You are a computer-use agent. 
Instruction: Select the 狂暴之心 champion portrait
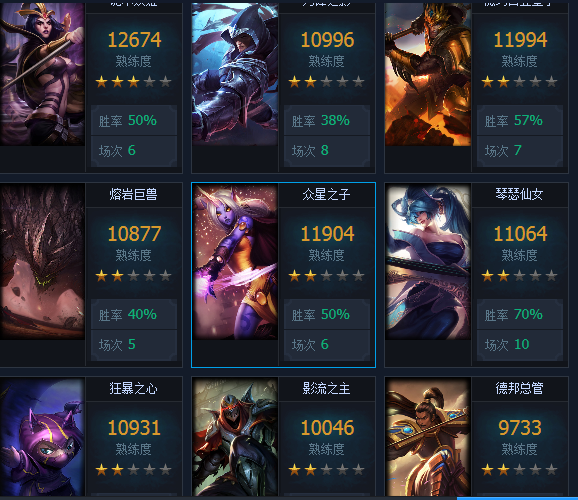pyautogui.click(x=42, y=437)
